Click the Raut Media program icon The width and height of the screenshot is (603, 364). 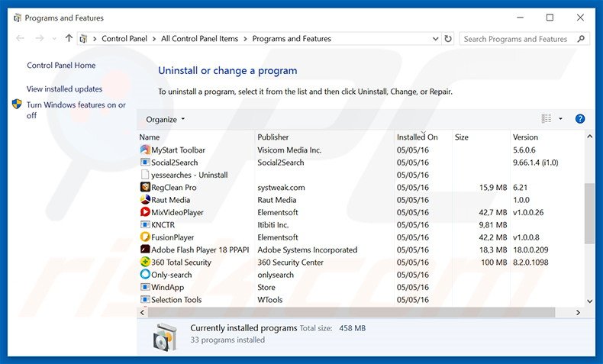pos(145,200)
